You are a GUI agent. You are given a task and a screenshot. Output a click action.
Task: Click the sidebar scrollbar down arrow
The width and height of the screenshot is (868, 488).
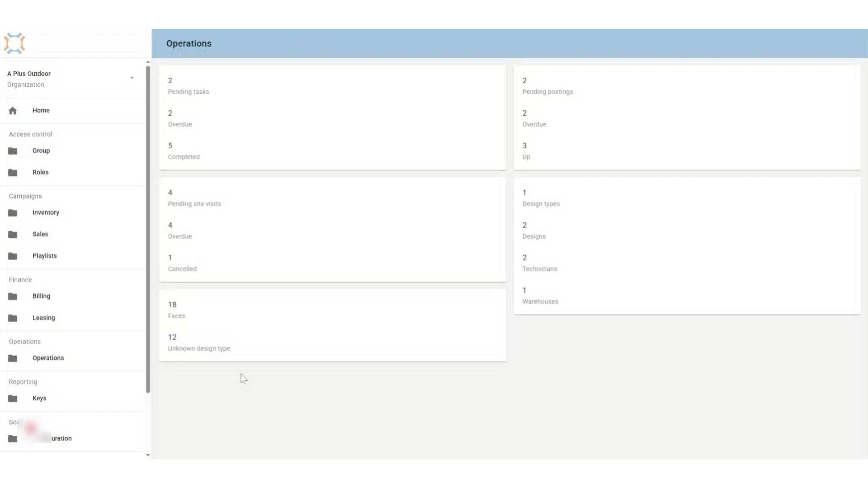pos(148,455)
